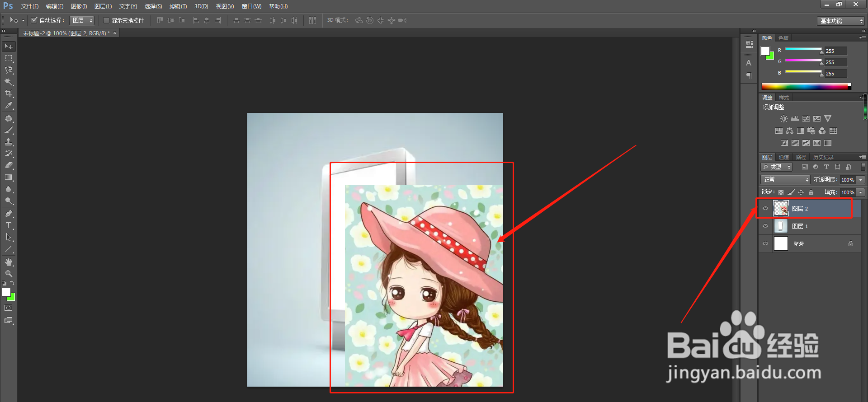Image resolution: width=868 pixels, height=402 pixels.
Task: Open the tool preset picker arrow
Action: pyautogui.click(x=23, y=20)
